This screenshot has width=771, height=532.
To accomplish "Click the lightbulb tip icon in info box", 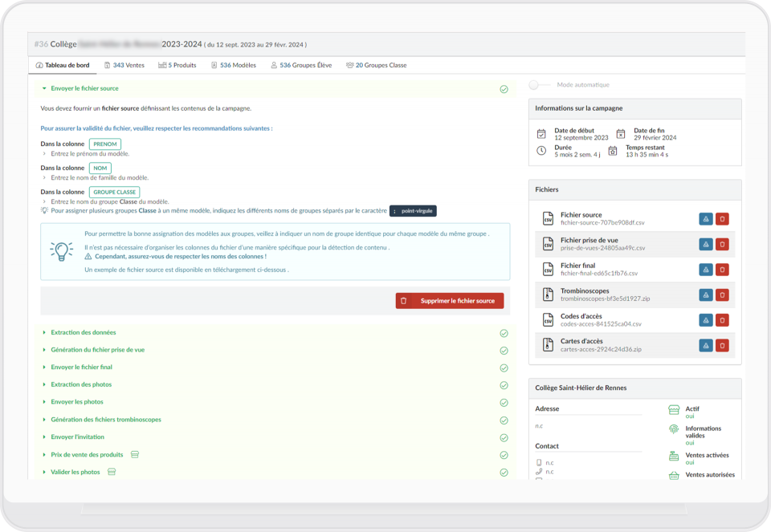I will click(62, 251).
